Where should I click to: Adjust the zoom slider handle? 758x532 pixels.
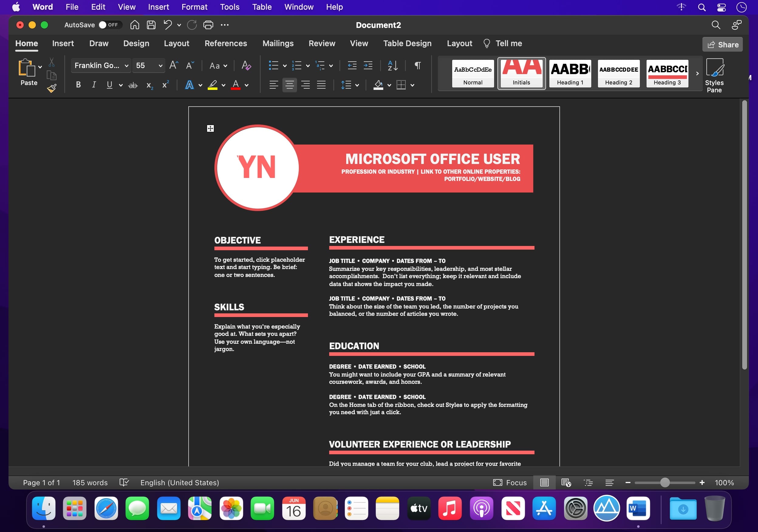[665, 483]
